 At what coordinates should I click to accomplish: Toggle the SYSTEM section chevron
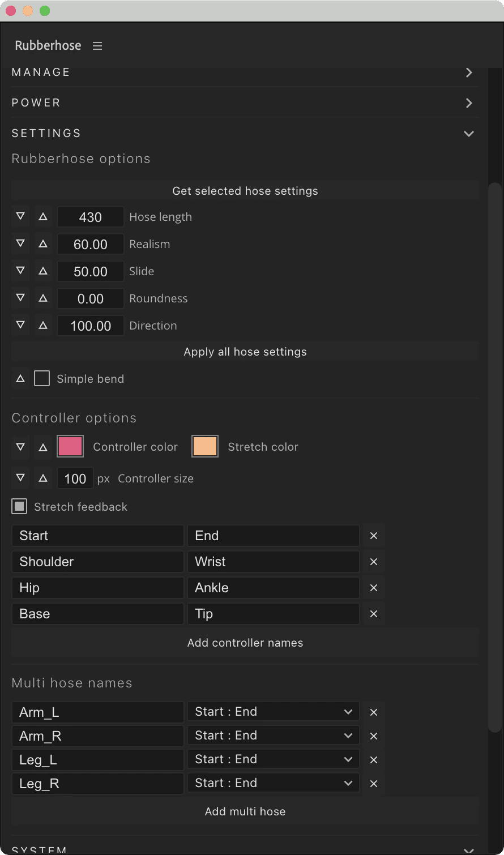coord(469,850)
